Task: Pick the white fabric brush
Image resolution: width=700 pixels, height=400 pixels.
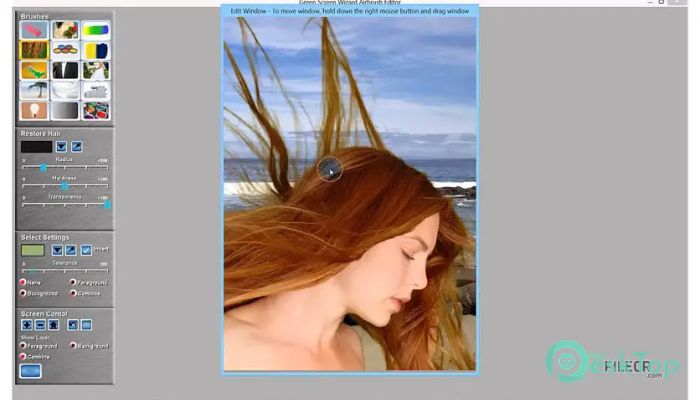Action: [65, 90]
